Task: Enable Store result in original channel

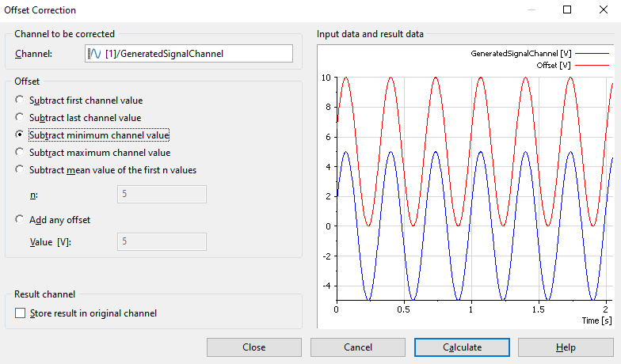Action: 20,313
